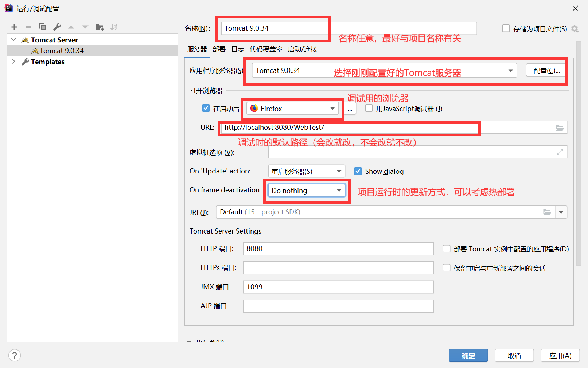The image size is (588, 368).
Task: Remove the selected configuration
Action: coord(28,27)
